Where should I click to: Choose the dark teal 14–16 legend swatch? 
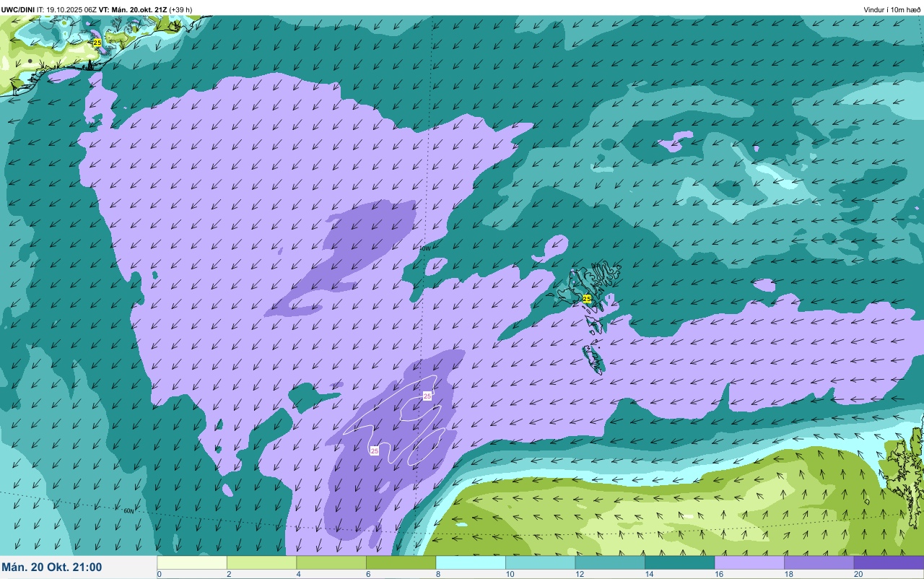click(x=679, y=562)
